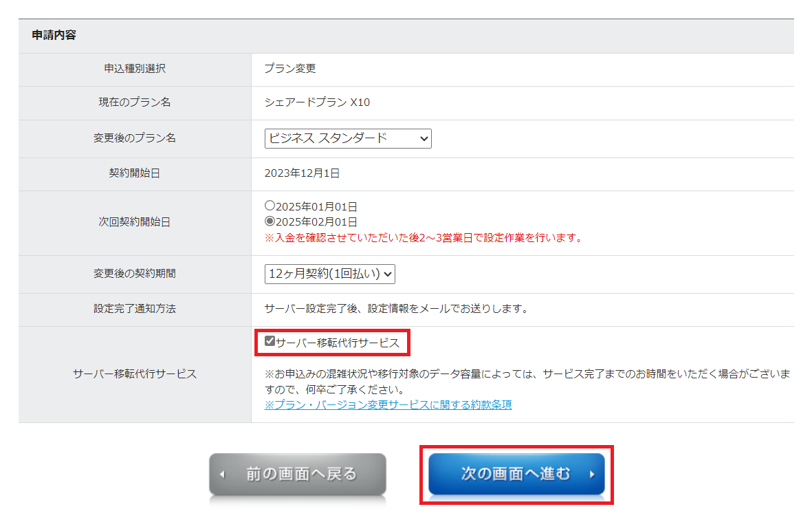Click the サーバー移転代行サービス label in the left column

click(135, 374)
